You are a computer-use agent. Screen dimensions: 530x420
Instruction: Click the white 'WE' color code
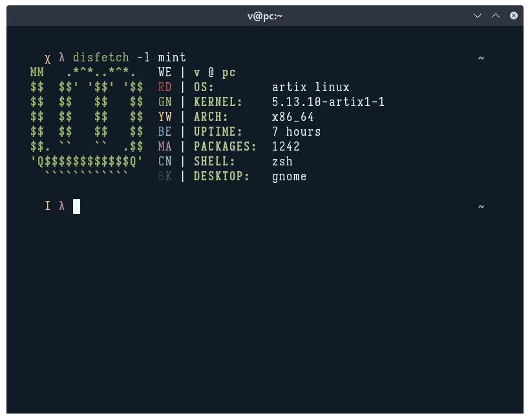[x=165, y=72]
